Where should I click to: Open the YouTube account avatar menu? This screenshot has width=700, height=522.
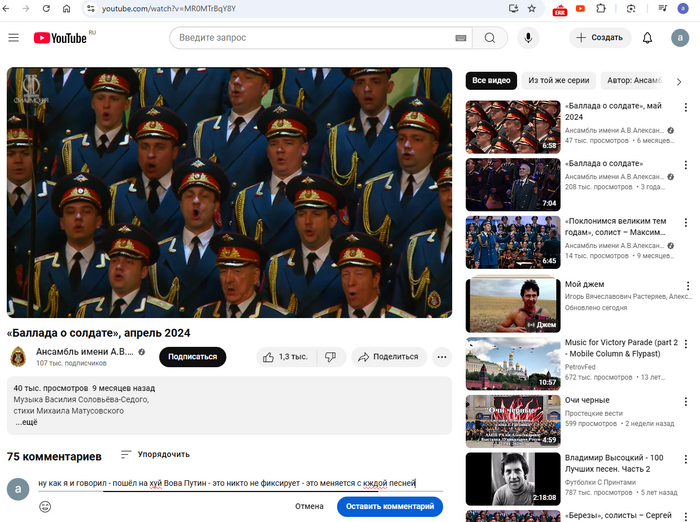coord(680,38)
